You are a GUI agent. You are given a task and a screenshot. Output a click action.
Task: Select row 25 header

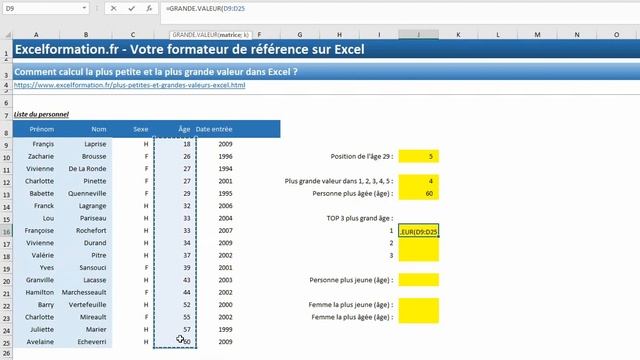tap(7, 343)
